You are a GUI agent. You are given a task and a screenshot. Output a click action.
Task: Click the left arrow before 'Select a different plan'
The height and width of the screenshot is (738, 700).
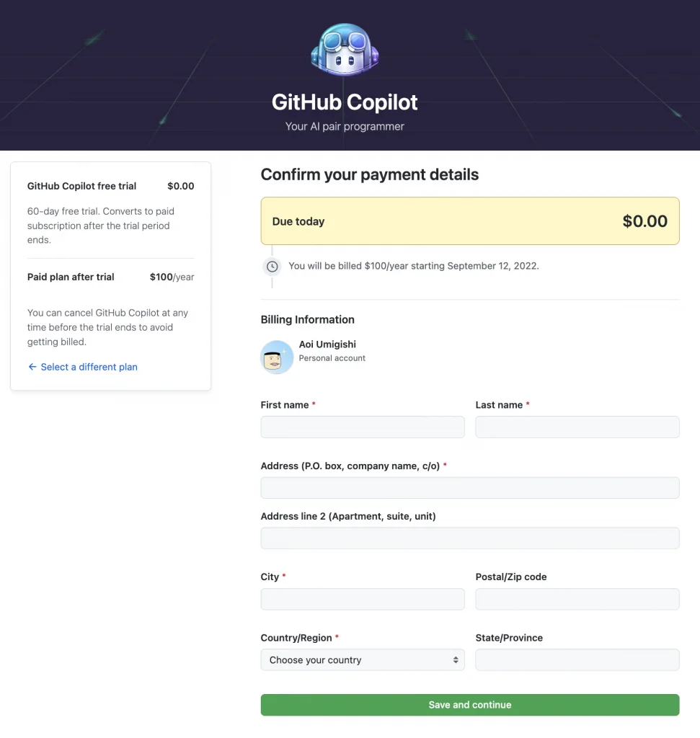tap(32, 367)
